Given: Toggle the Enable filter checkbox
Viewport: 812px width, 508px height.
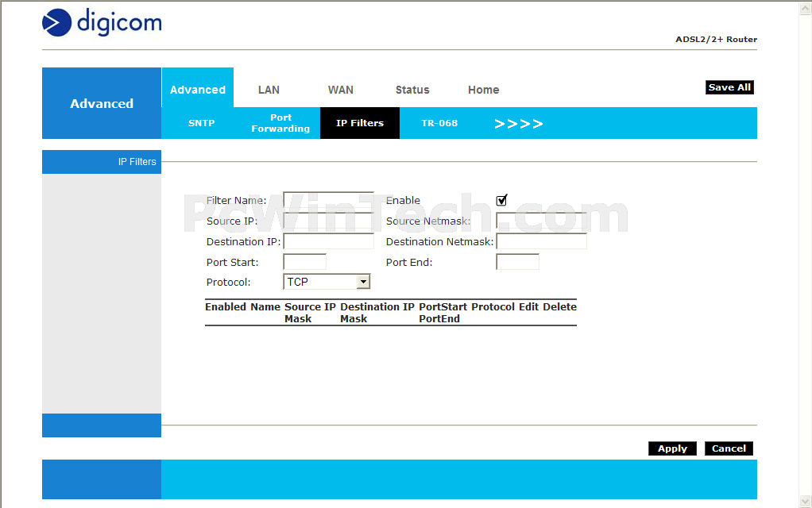Looking at the screenshot, I should pyautogui.click(x=501, y=200).
